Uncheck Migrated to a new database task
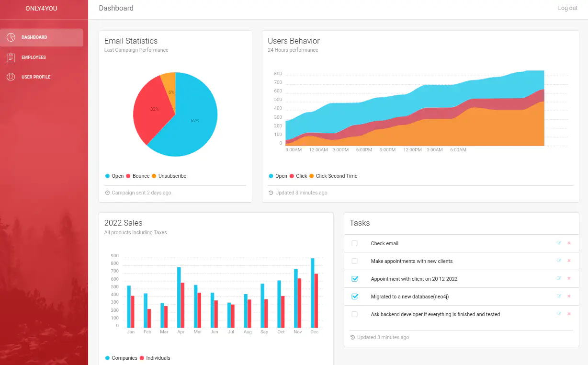Viewport: 588px width, 365px height. coord(355,297)
